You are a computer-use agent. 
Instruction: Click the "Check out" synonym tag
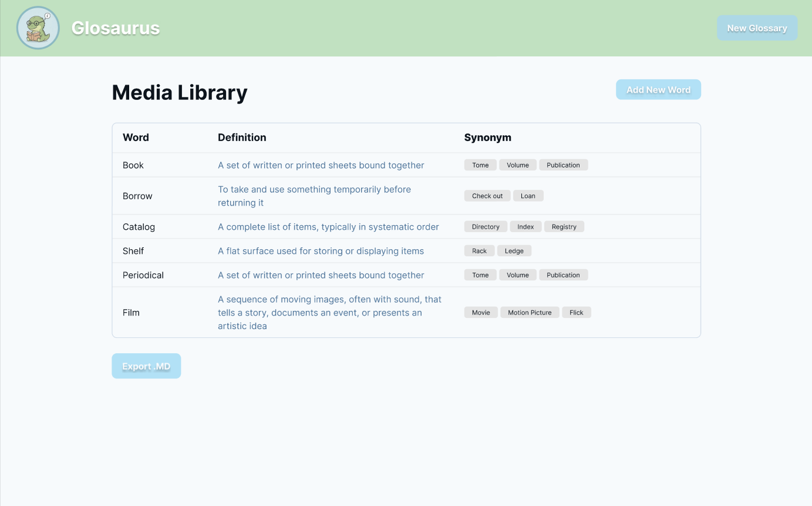[x=487, y=196]
